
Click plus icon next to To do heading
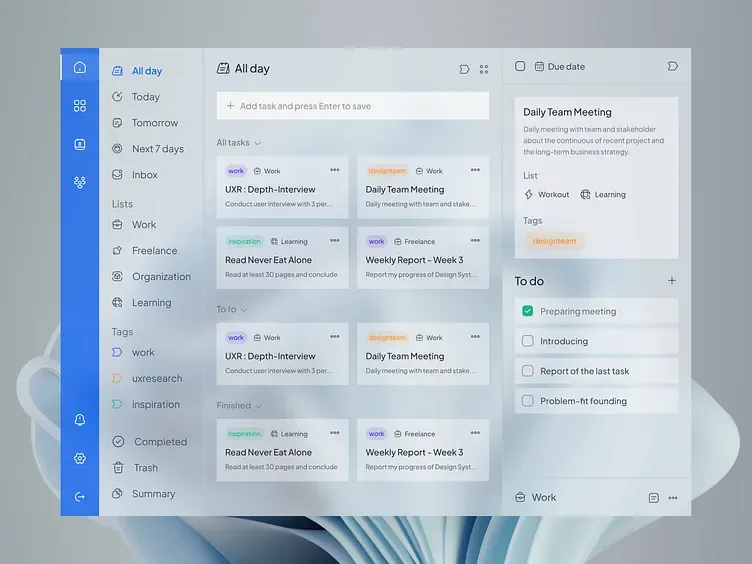tap(672, 281)
